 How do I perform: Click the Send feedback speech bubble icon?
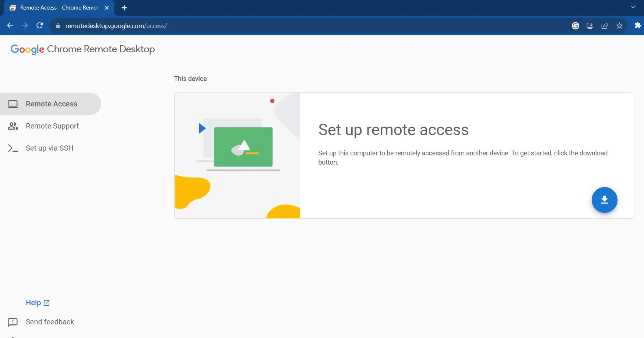(x=13, y=322)
